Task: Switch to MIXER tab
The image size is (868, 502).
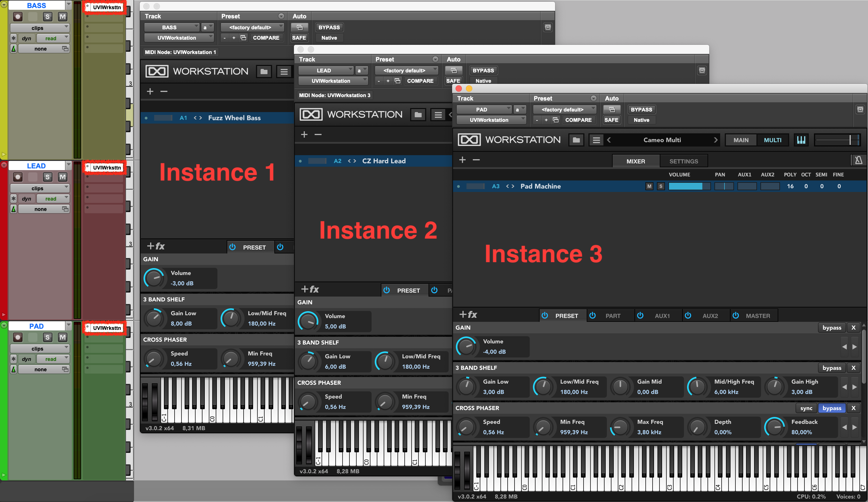Action: click(636, 161)
